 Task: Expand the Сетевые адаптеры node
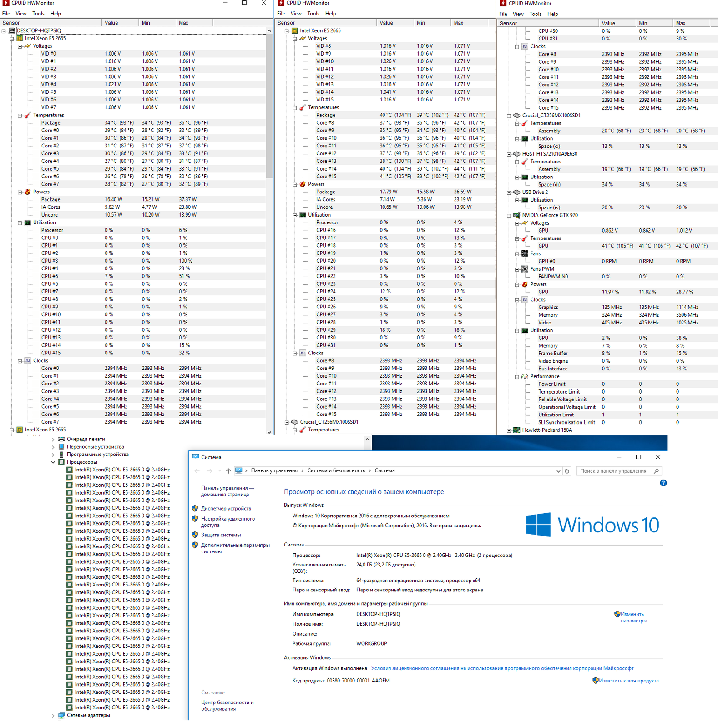(x=53, y=716)
